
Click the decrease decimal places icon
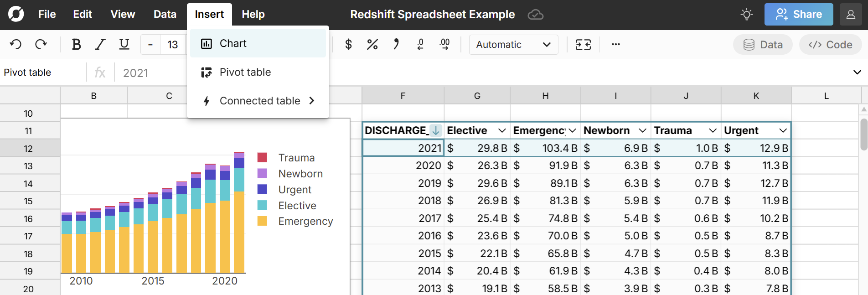[420, 44]
